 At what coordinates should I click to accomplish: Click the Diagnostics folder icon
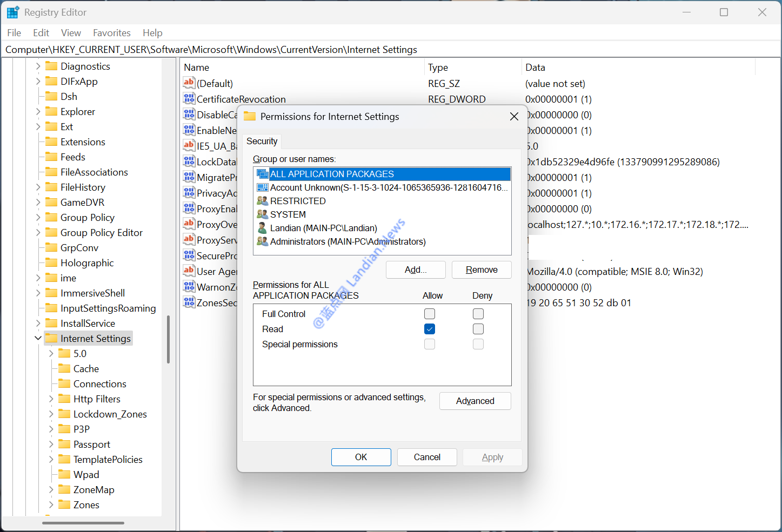pyautogui.click(x=51, y=66)
